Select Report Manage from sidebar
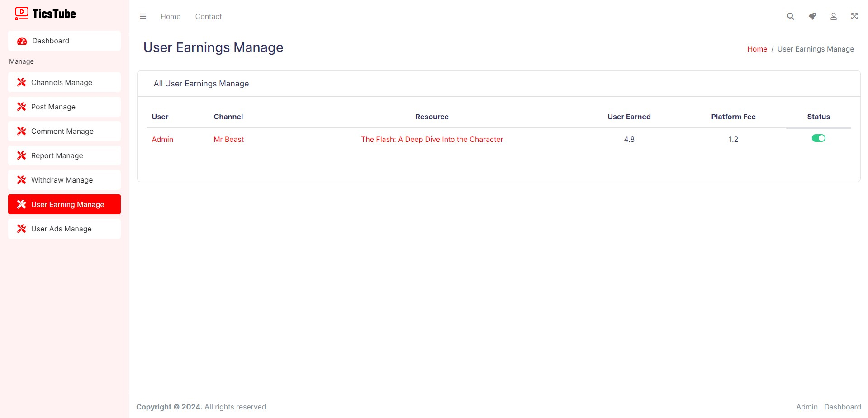The image size is (868, 418). click(57, 155)
